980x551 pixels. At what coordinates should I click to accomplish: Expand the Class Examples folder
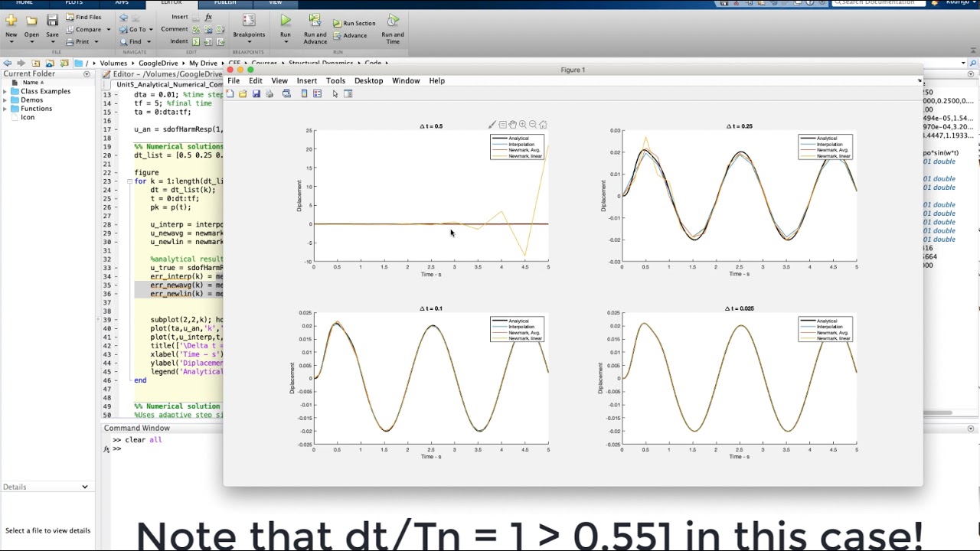tap(5, 92)
